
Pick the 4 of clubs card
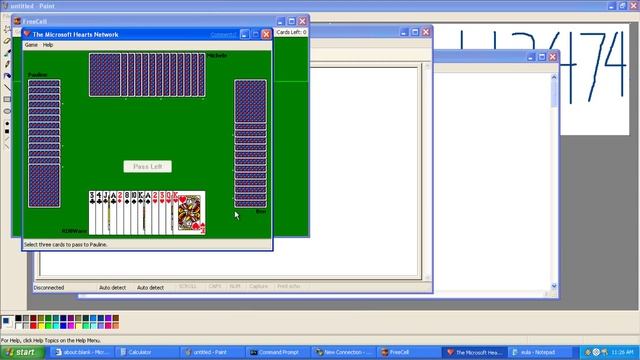coord(99,213)
